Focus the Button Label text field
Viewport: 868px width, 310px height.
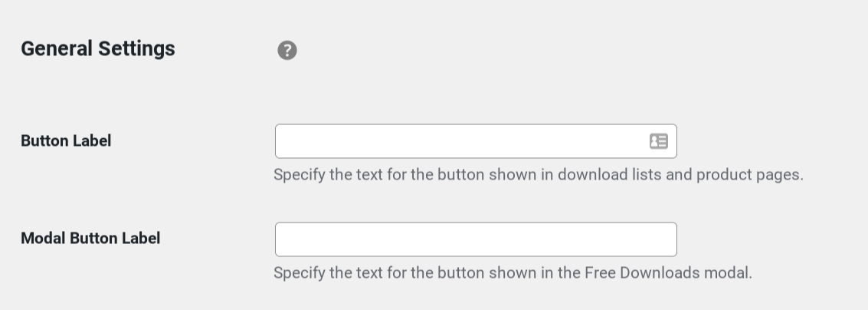coord(476,141)
